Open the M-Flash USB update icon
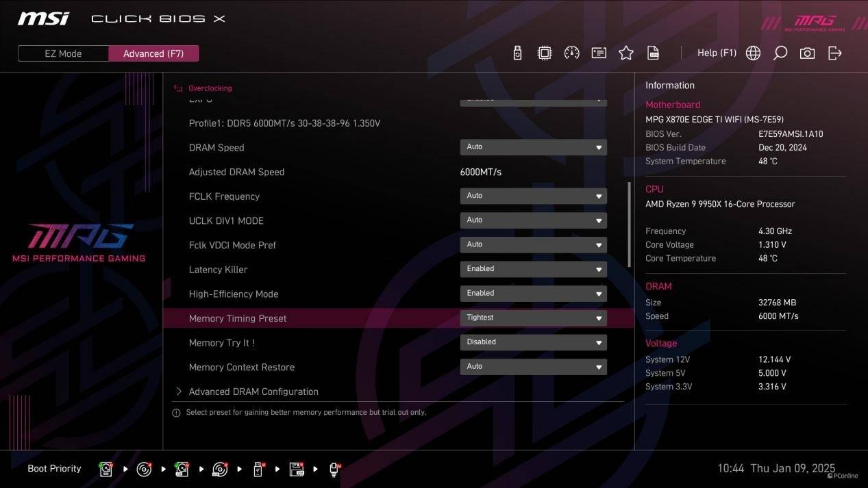This screenshot has height=488, width=868. 517,53
